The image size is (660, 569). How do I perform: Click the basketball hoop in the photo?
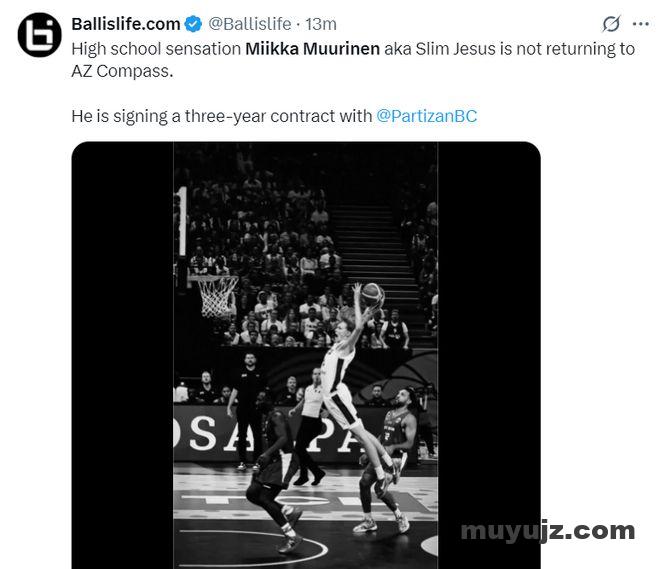coord(216,297)
